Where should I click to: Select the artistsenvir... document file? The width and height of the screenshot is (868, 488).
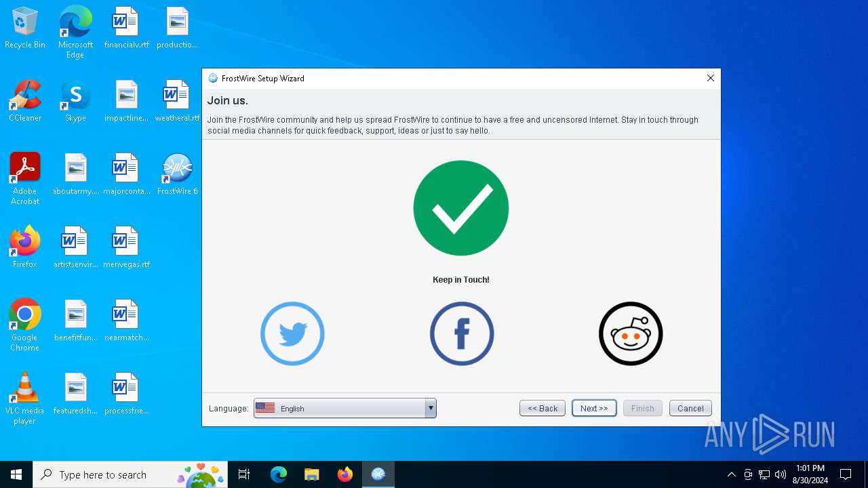coord(75,247)
